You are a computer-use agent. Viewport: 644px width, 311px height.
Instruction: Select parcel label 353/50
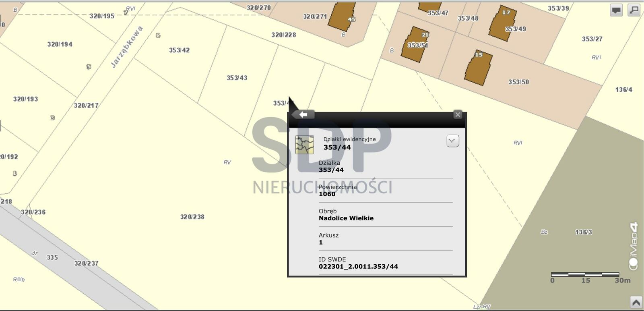(518, 82)
